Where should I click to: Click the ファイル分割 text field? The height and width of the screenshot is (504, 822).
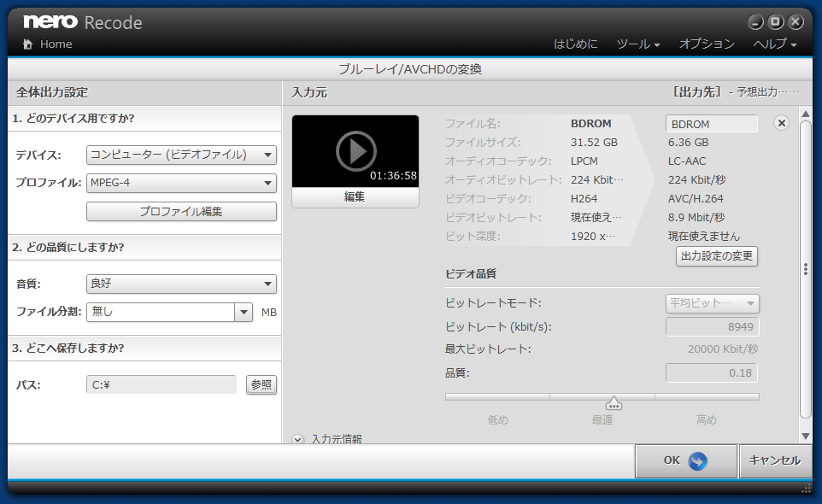click(x=161, y=313)
